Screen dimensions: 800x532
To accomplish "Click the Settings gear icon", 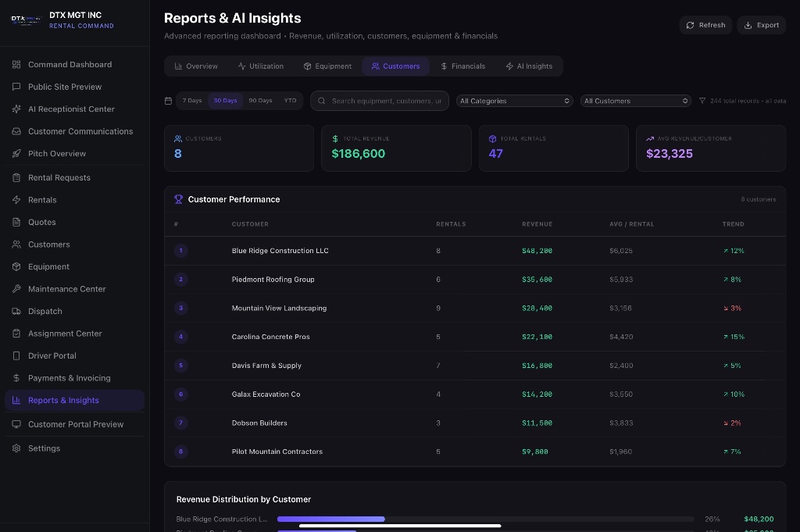I will (16, 448).
